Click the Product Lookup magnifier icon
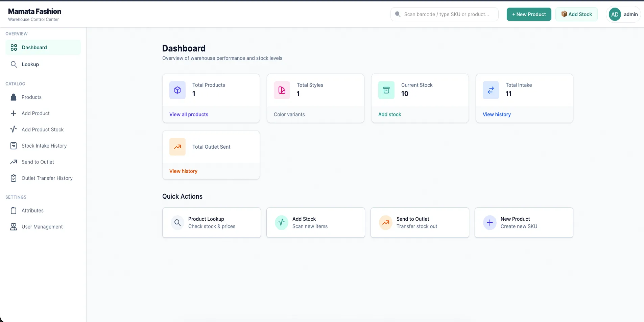 [177, 223]
